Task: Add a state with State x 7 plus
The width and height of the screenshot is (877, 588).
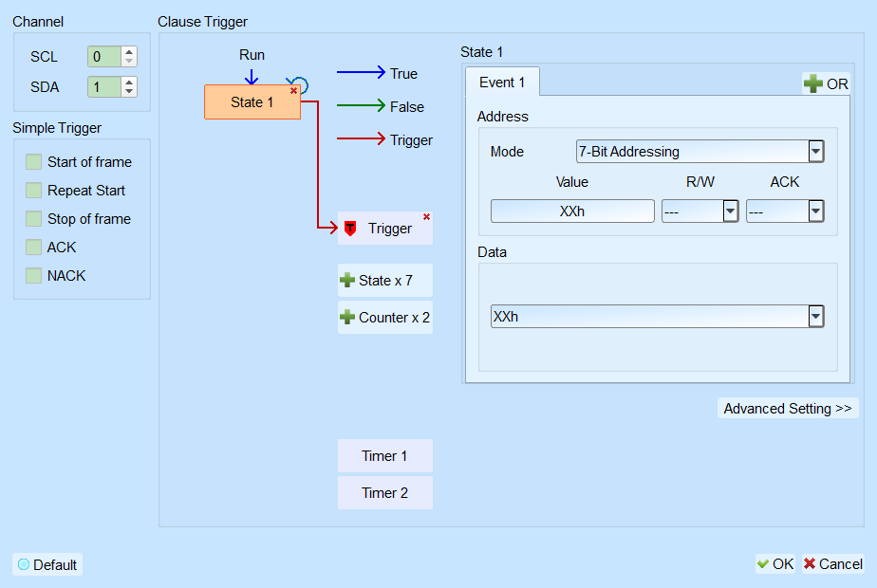Action: (x=347, y=280)
